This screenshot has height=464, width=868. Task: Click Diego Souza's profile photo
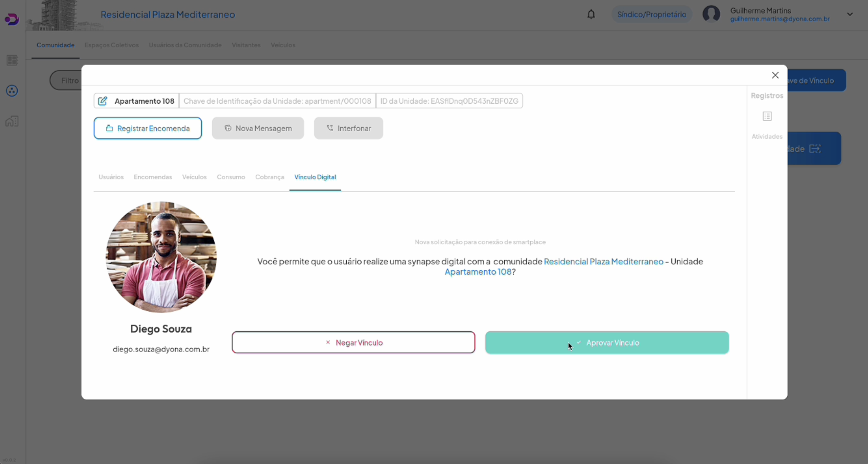coord(161,257)
